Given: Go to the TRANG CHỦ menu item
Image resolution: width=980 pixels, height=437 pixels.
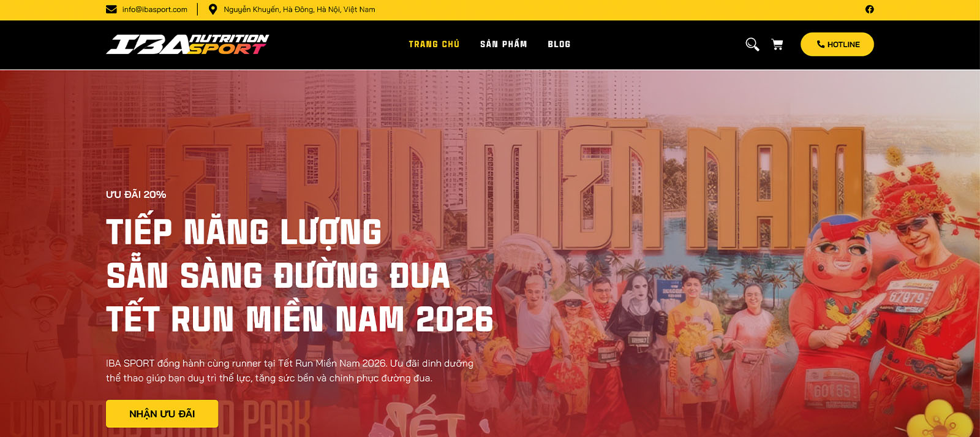Looking at the screenshot, I should pyautogui.click(x=434, y=44).
